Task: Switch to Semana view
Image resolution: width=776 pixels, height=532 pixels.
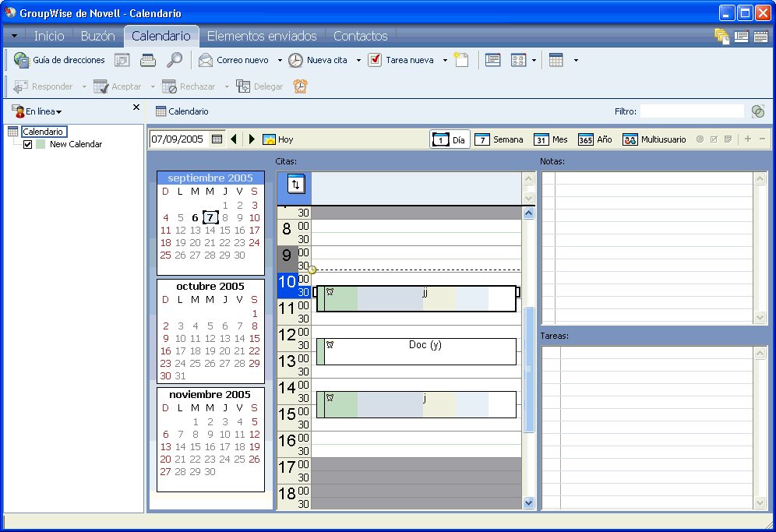Action: tap(499, 139)
